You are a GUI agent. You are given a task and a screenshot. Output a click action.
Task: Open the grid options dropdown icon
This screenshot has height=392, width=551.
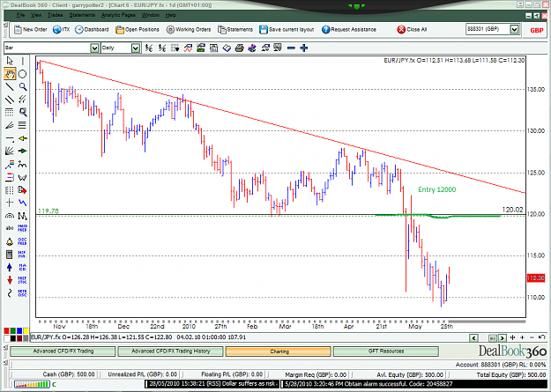coord(175,48)
